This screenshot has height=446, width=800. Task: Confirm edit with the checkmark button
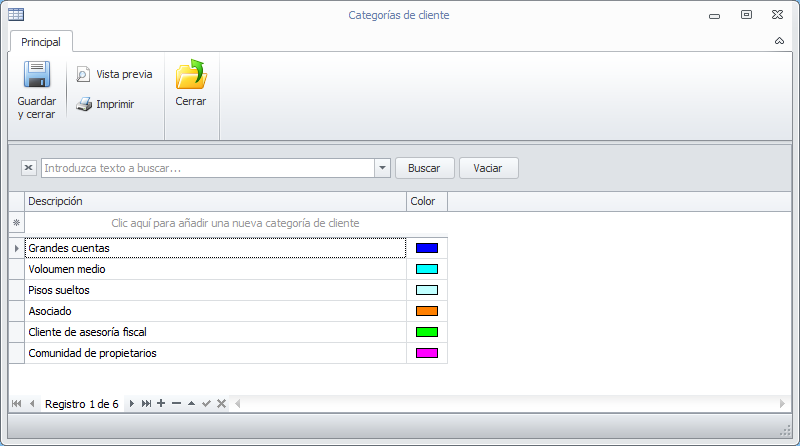(x=206, y=404)
